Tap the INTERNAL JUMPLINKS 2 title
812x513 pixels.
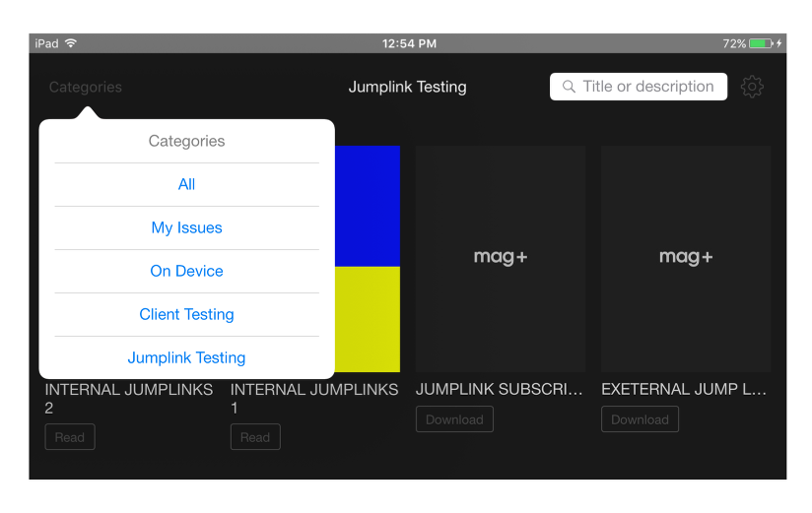click(128, 399)
